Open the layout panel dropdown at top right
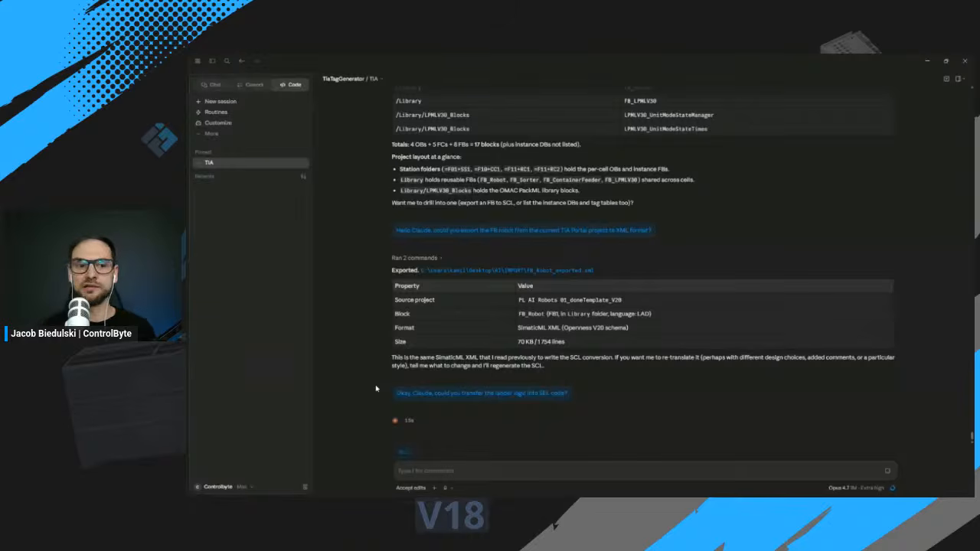This screenshot has width=980, height=551. click(x=959, y=79)
